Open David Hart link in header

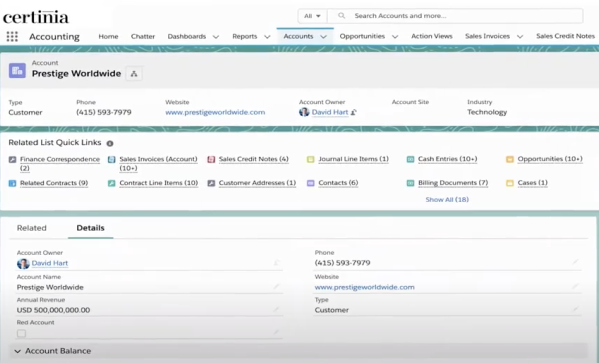click(x=330, y=112)
